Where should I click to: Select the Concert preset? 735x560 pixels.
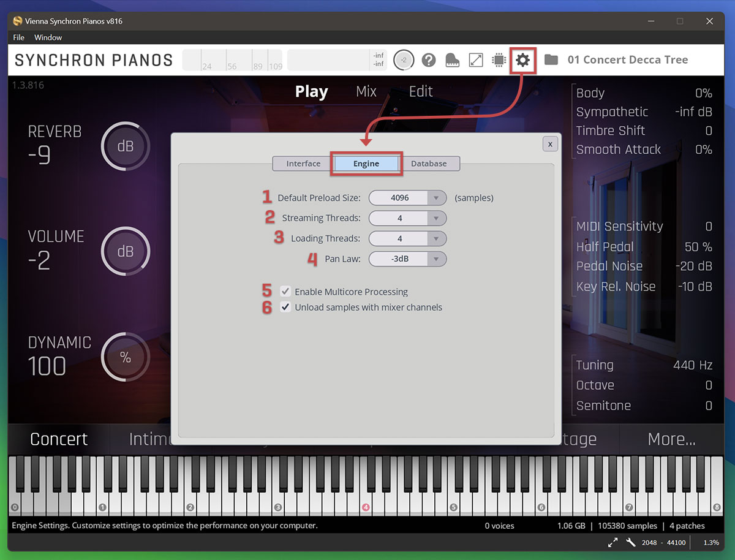(59, 439)
